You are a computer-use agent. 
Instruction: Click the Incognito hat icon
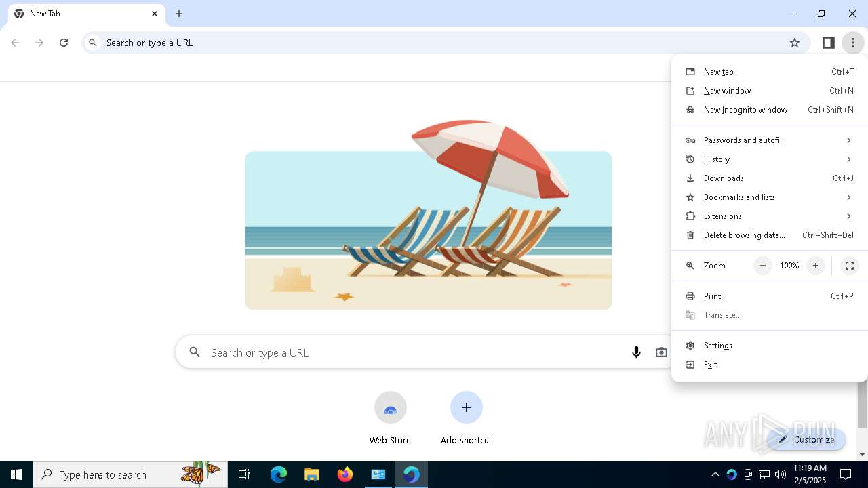(x=690, y=110)
